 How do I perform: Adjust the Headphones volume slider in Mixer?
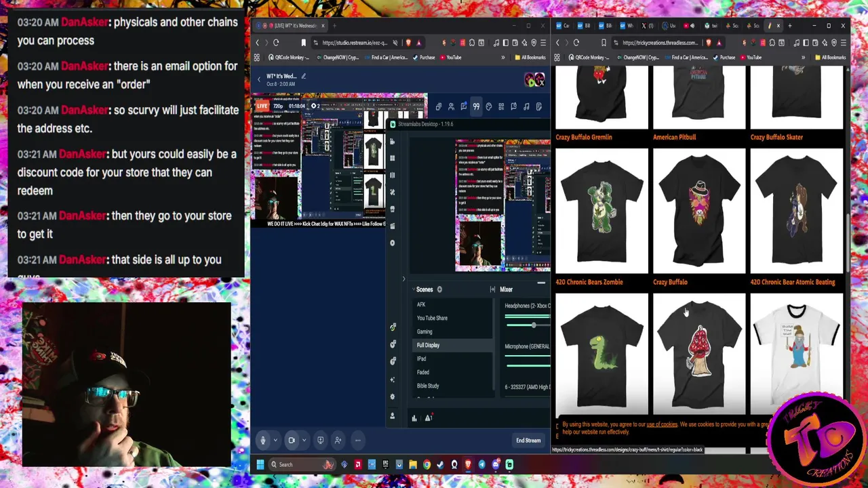(x=534, y=325)
